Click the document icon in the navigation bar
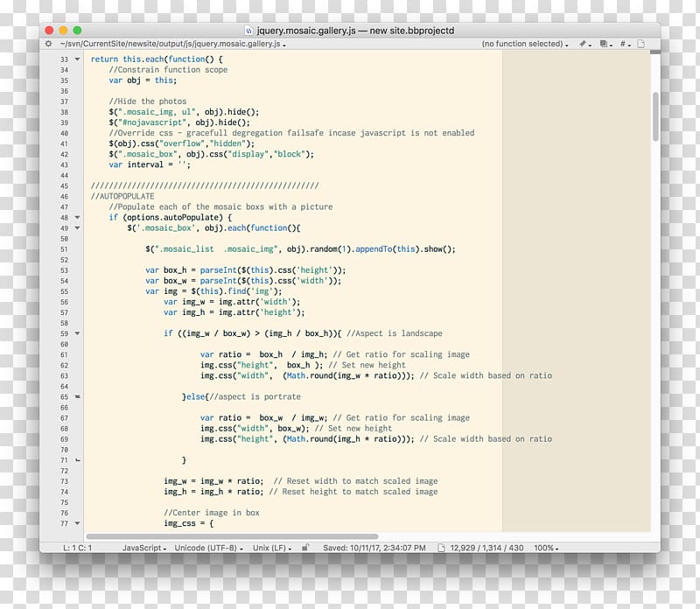This screenshot has height=609, width=700. [641, 44]
